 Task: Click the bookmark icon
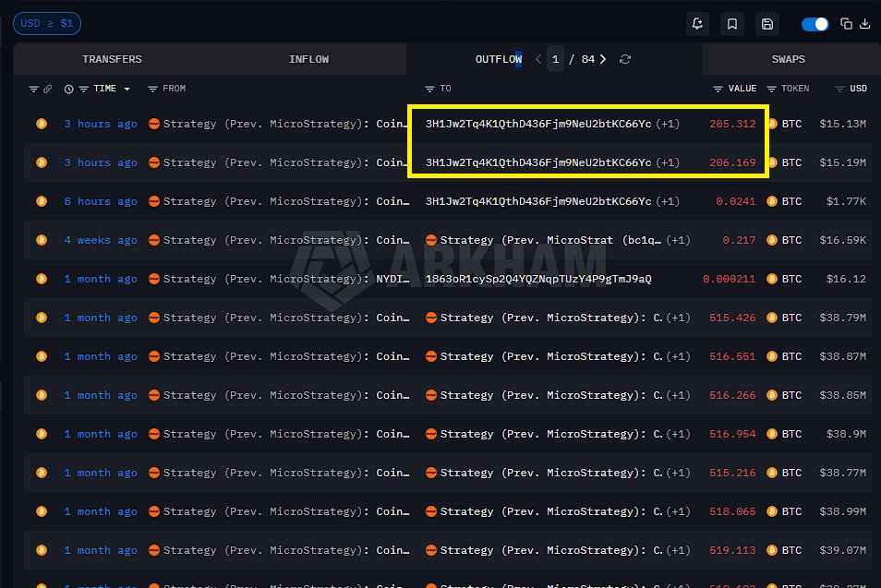732,24
